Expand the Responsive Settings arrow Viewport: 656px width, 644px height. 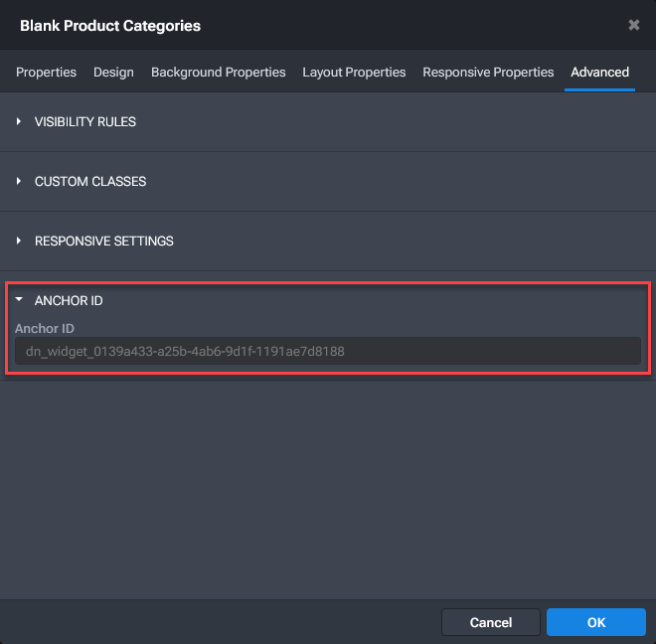pyautogui.click(x=19, y=241)
